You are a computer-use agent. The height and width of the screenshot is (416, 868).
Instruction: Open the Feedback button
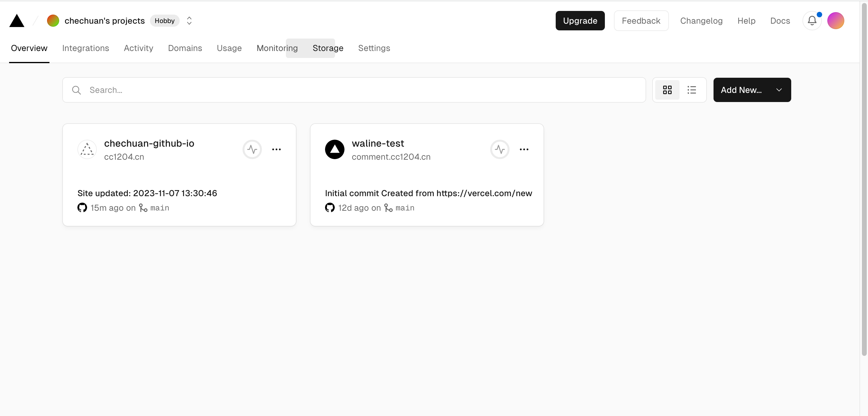click(x=641, y=21)
